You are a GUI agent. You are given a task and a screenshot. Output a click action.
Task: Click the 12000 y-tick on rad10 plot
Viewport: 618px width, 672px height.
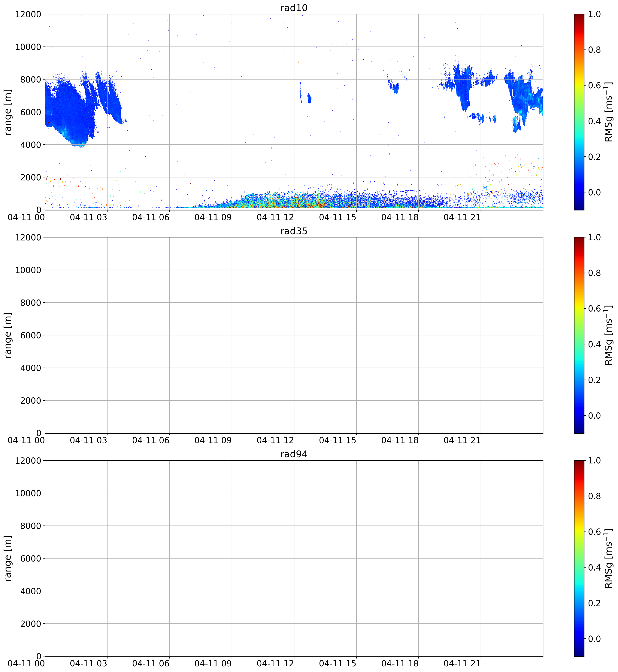[28, 14]
